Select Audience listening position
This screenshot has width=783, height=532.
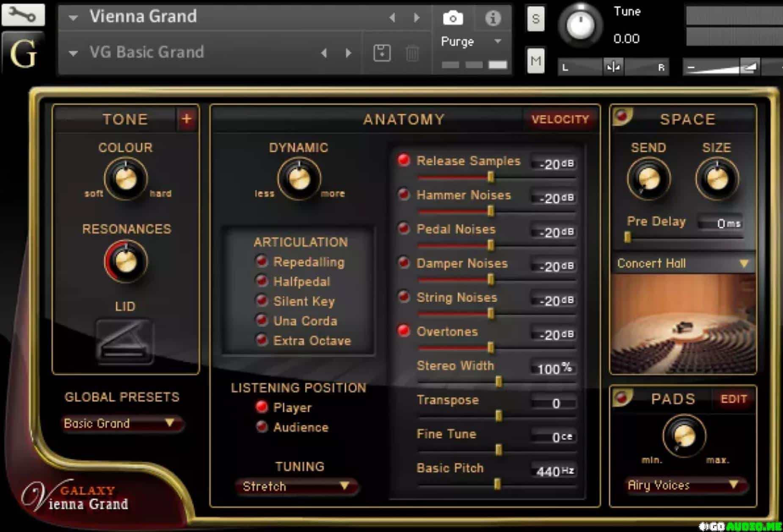pyautogui.click(x=262, y=427)
